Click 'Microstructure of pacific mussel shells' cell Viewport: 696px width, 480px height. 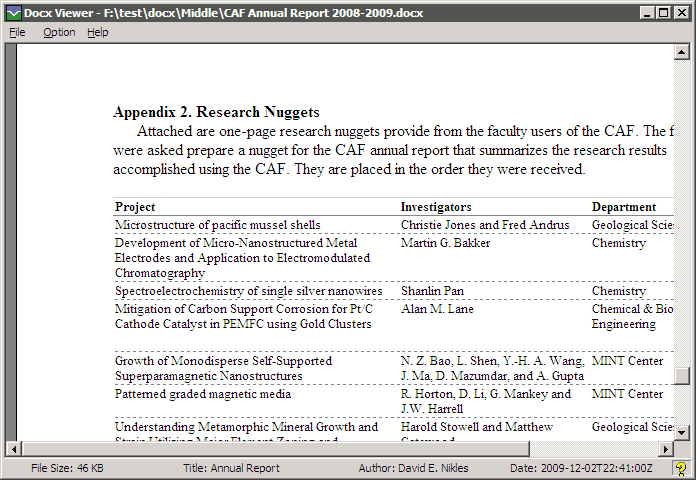point(218,225)
